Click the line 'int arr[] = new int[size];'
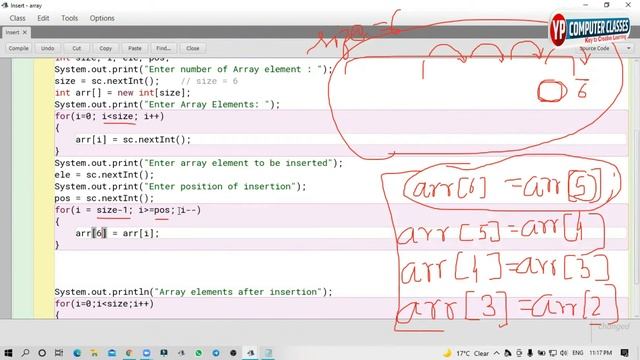This screenshot has height=360, width=640. [122, 93]
